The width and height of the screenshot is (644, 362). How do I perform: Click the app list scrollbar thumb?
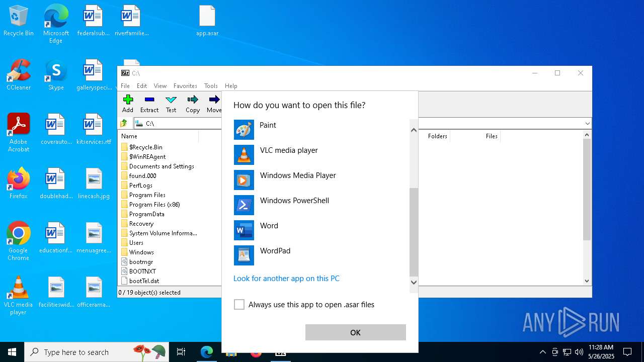point(414,232)
